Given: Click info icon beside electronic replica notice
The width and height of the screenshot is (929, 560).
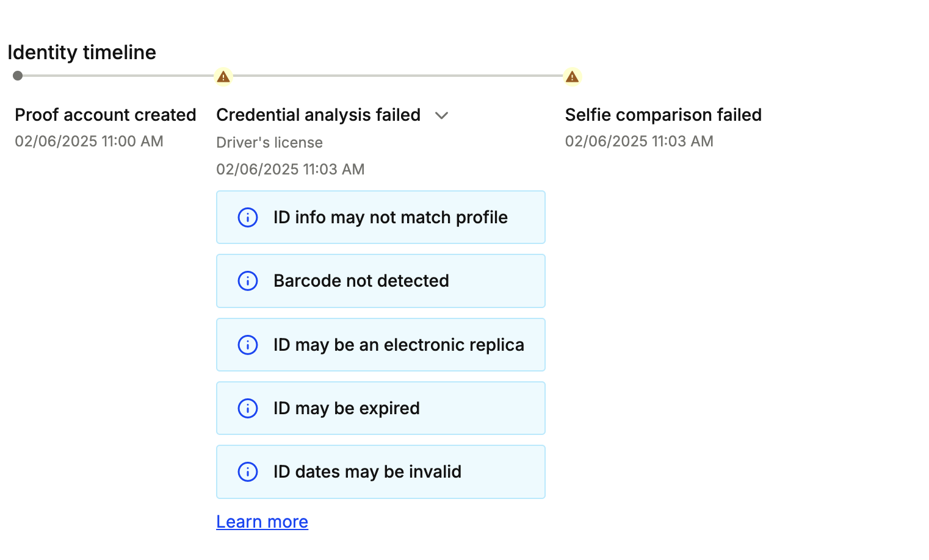Looking at the screenshot, I should point(248,345).
